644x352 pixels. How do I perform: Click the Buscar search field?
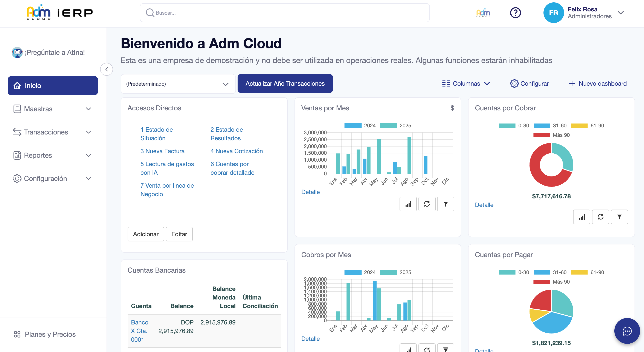285,12
